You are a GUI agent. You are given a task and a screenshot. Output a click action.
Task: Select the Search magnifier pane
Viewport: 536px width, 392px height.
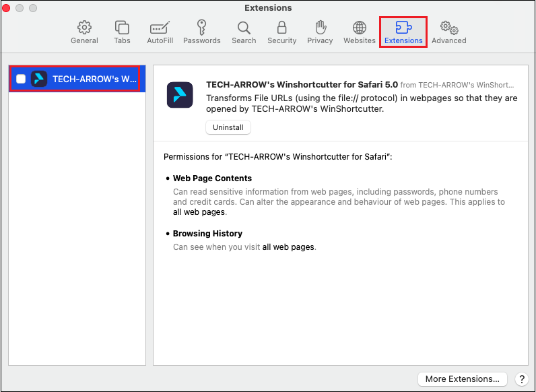[x=244, y=32]
